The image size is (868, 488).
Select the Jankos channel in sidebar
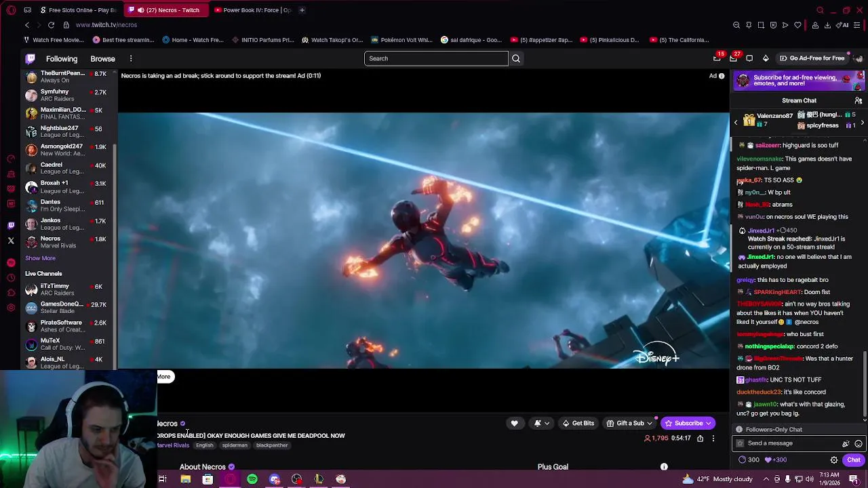tap(66, 224)
